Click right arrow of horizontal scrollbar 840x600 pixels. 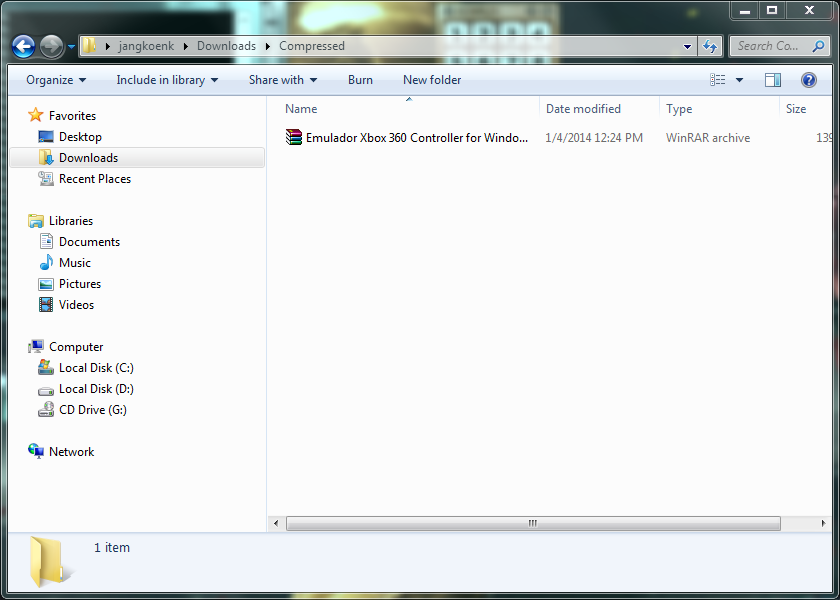coord(823,523)
